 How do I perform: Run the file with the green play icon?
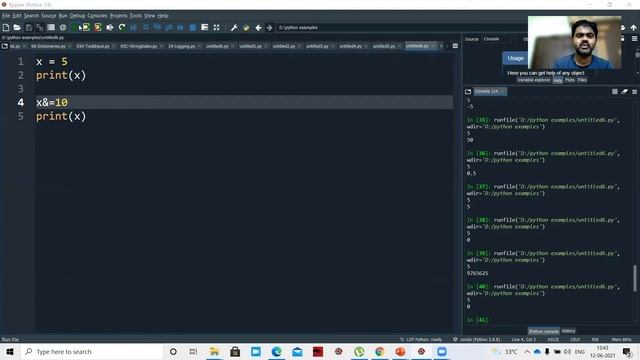click(75, 27)
